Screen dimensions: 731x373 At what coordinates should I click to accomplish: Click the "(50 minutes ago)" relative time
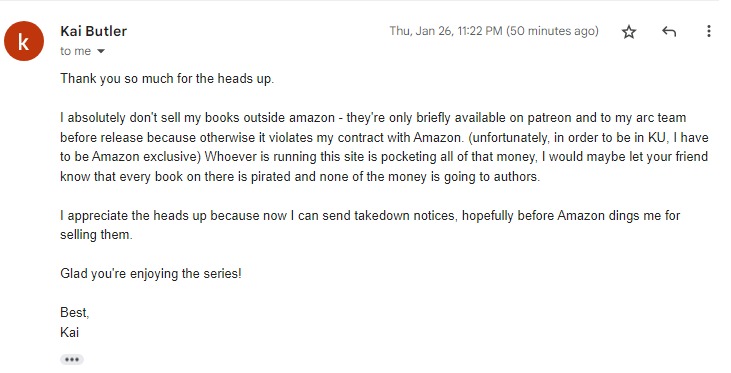[552, 31]
